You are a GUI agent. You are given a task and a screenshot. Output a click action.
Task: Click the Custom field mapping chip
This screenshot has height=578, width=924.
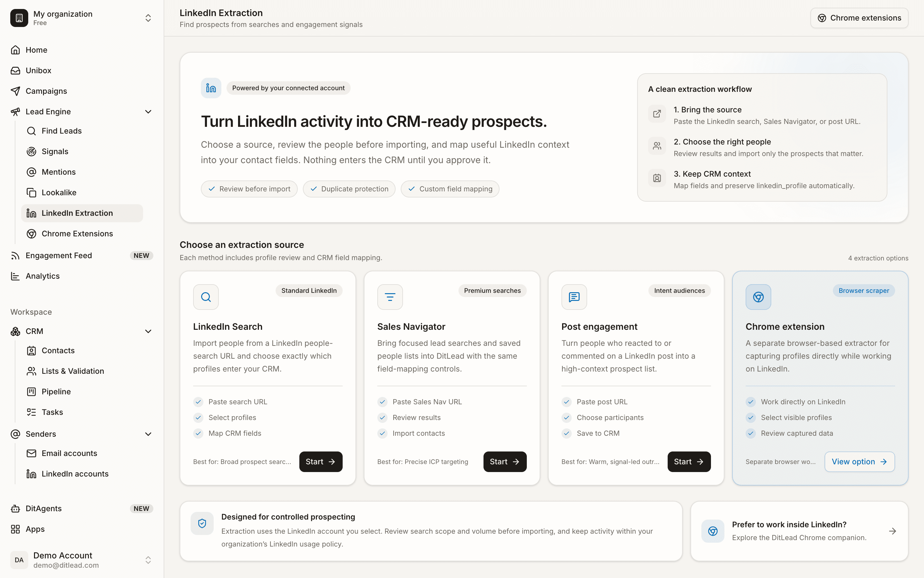point(450,189)
